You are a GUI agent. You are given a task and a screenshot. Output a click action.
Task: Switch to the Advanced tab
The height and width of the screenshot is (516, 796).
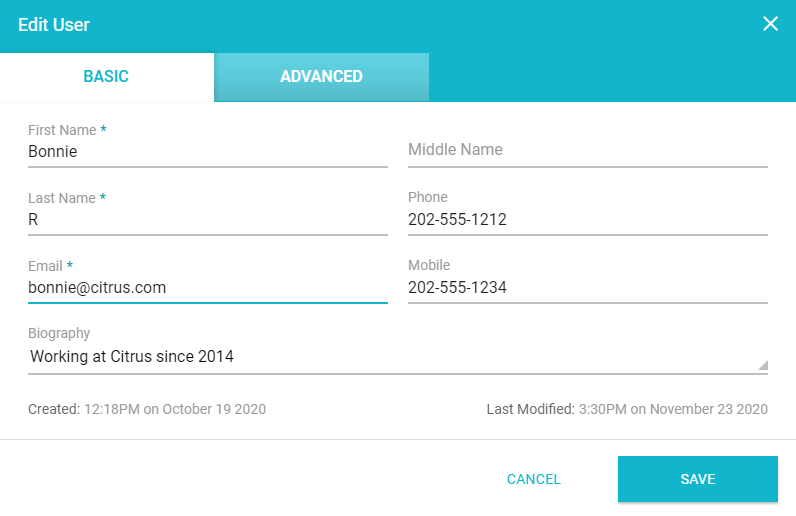coord(321,76)
